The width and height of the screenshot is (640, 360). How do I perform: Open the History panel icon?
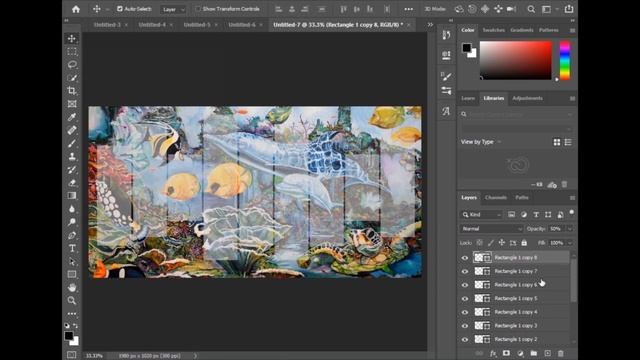tap(446, 35)
